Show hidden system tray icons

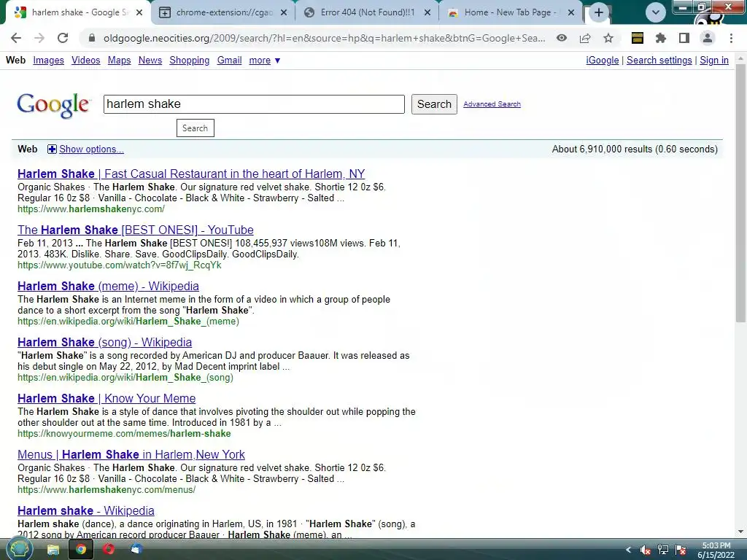tap(628, 550)
